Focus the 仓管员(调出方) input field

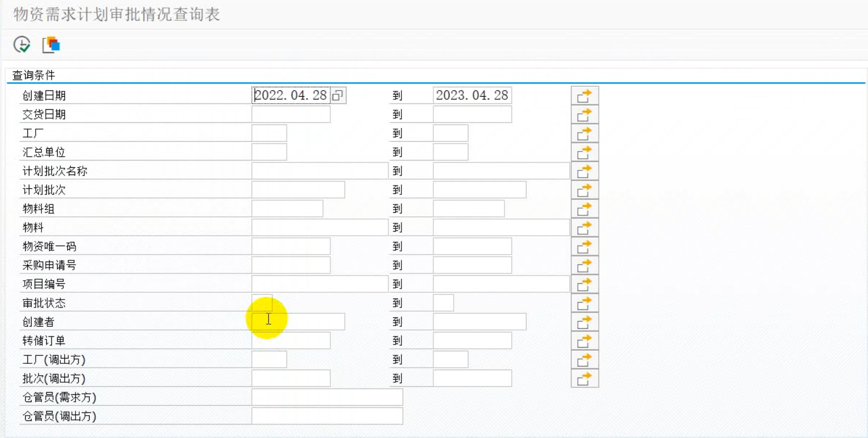pos(327,416)
